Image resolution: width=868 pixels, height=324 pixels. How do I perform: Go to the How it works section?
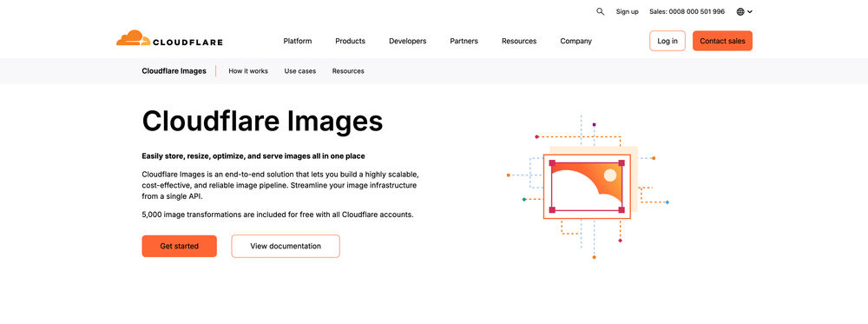pos(248,71)
